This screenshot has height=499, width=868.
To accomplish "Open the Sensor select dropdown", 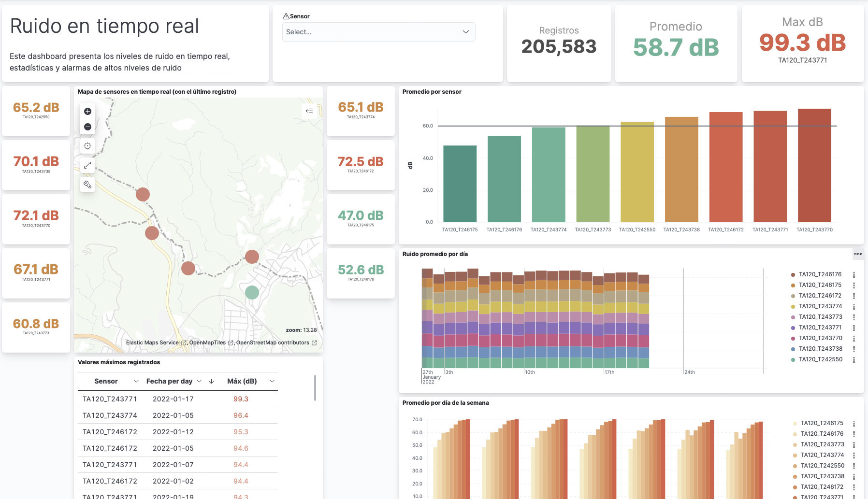I will [378, 32].
